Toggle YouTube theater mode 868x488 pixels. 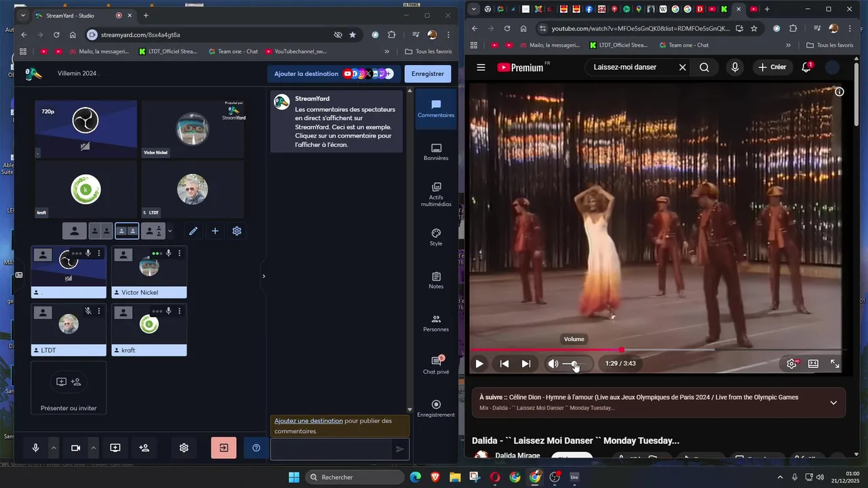(x=813, y=363)
